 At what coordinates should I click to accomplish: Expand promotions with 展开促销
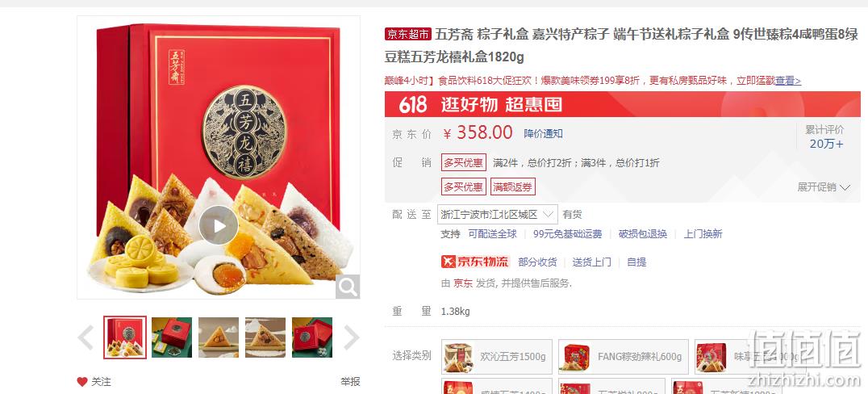(x=823, y=187)
